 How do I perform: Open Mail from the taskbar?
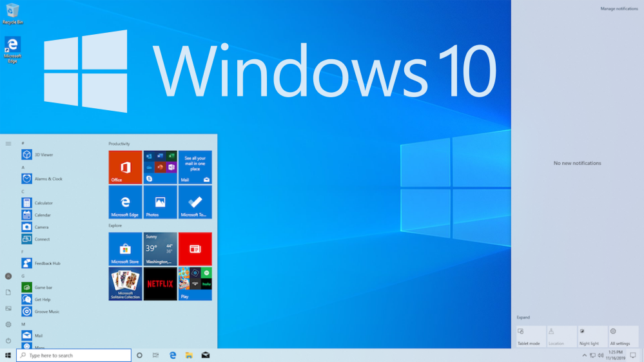pyautogui.click(x=206, y=356)
